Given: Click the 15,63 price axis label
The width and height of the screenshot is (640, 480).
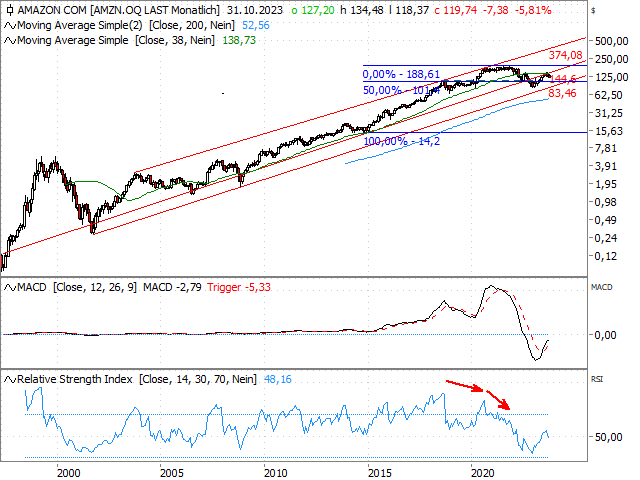Looking at the screenshot, I should tap(609, 131).
